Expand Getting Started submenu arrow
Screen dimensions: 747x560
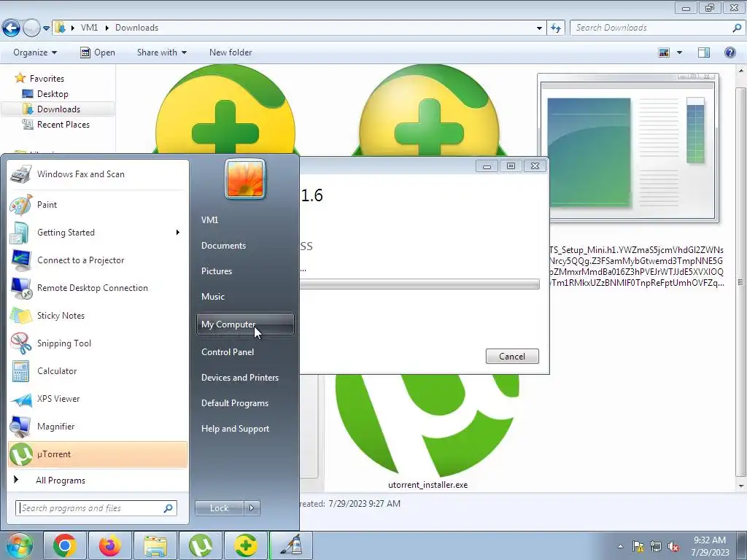point(178,233)
